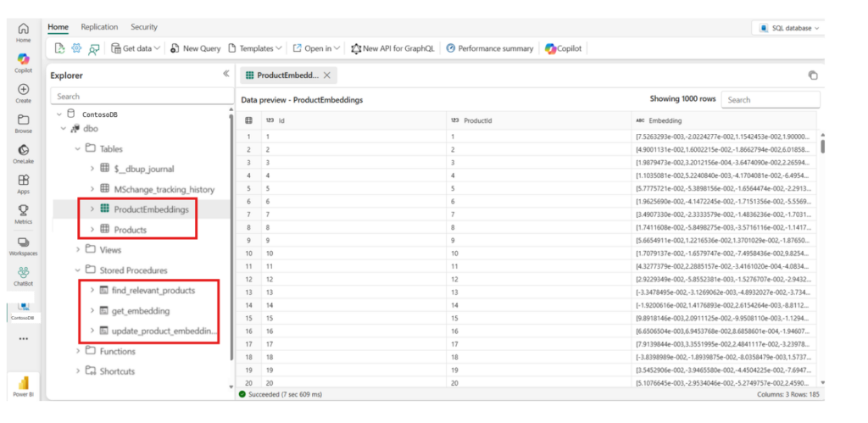This screenshot has height=423, width=868.
Task: Open the SQL database mode dropdown
Action: tap(789, 28)
